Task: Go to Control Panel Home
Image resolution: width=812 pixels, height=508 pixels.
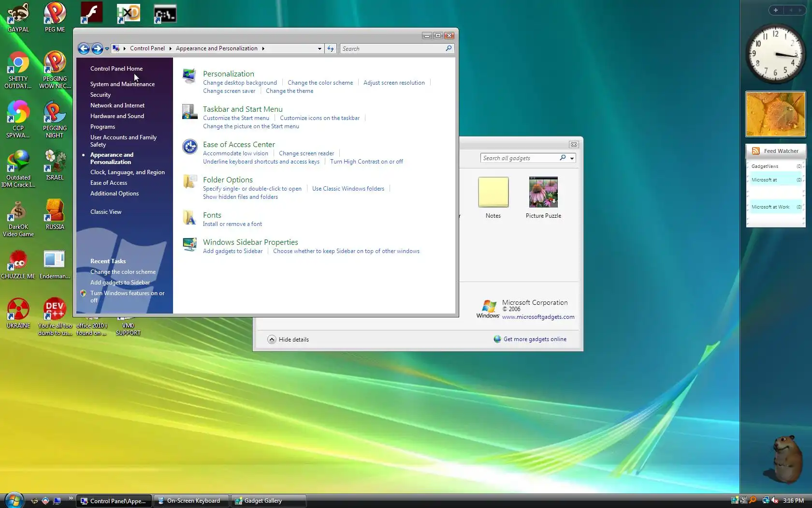Action: [116, 69]
